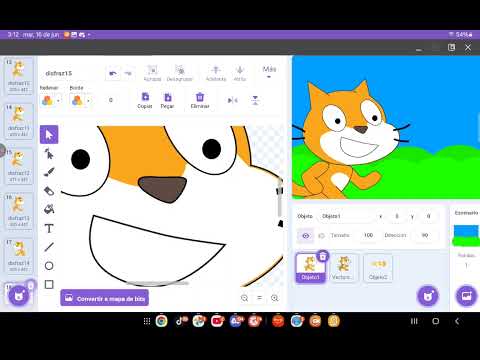This screenshot has height=360, width=480.
Task: Choose the Reshape tool
Action: click(49, 154)
